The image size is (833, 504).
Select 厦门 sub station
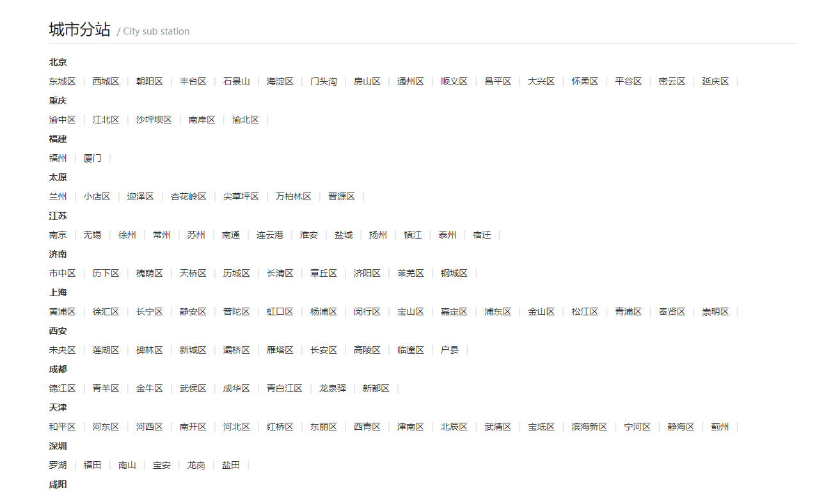[x=92, y=158]
